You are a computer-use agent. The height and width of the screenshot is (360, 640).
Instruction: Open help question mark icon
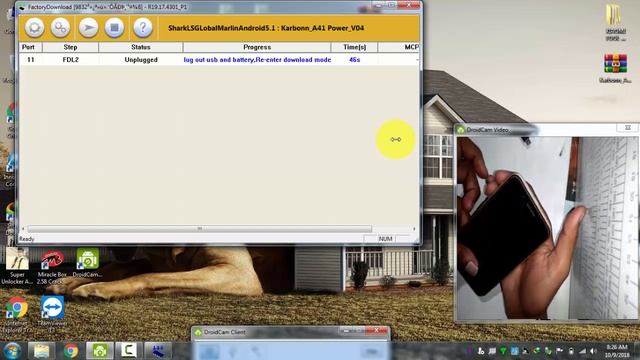click(143, 28)
